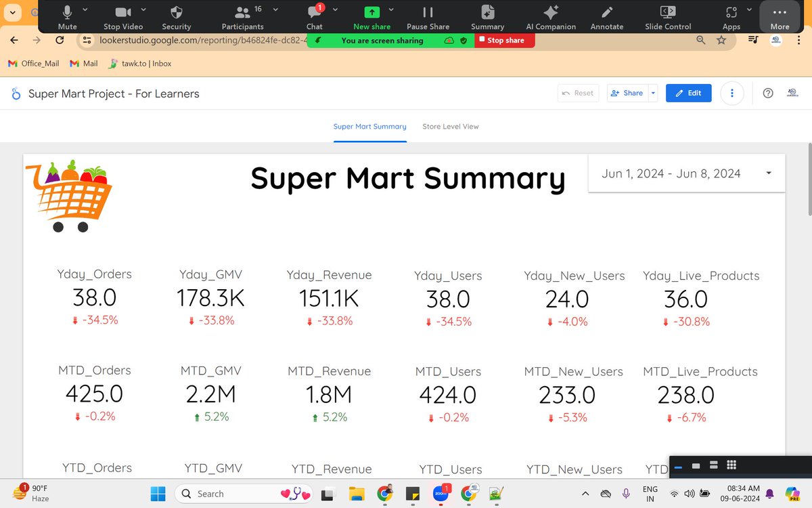Open the Annotate pencil tool
This screenshot has width=812, height=508.
click(x=607, y=16)
